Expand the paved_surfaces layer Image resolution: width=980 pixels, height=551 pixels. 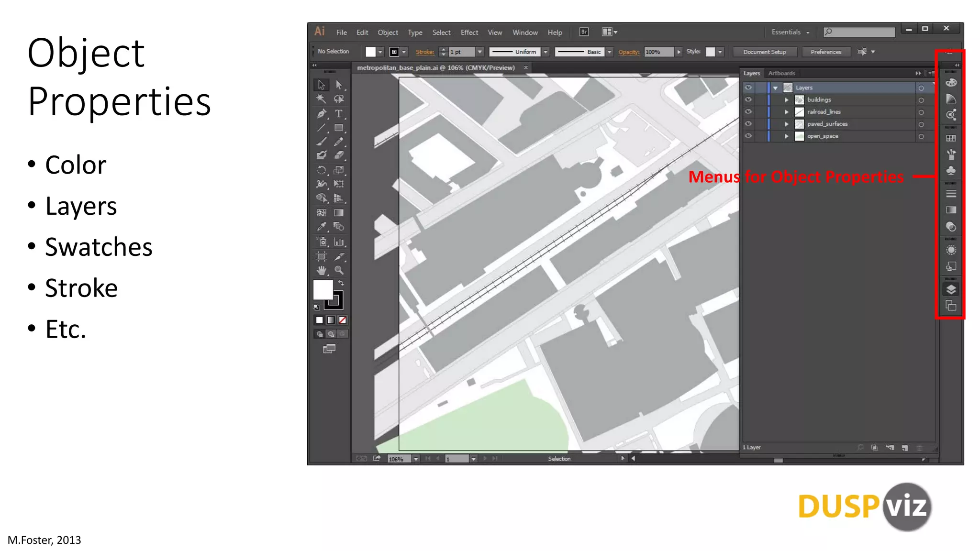[x=786, y=124]
